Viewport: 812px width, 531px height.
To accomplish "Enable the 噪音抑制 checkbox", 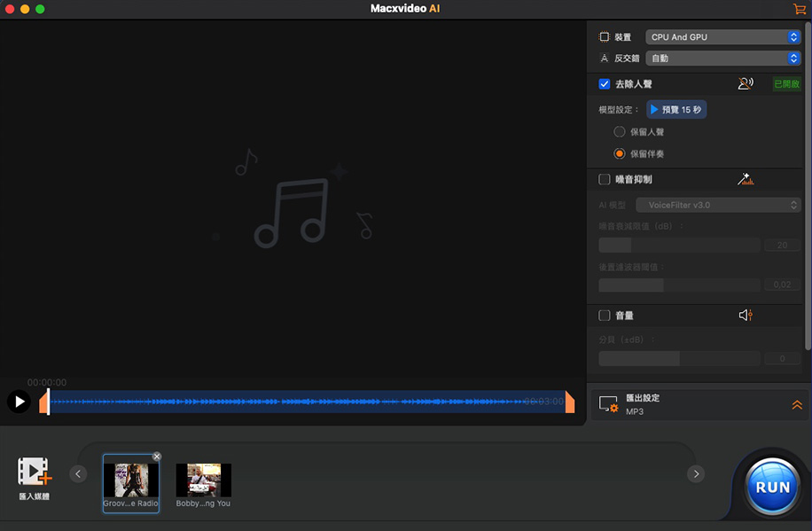I will point(604,179).
